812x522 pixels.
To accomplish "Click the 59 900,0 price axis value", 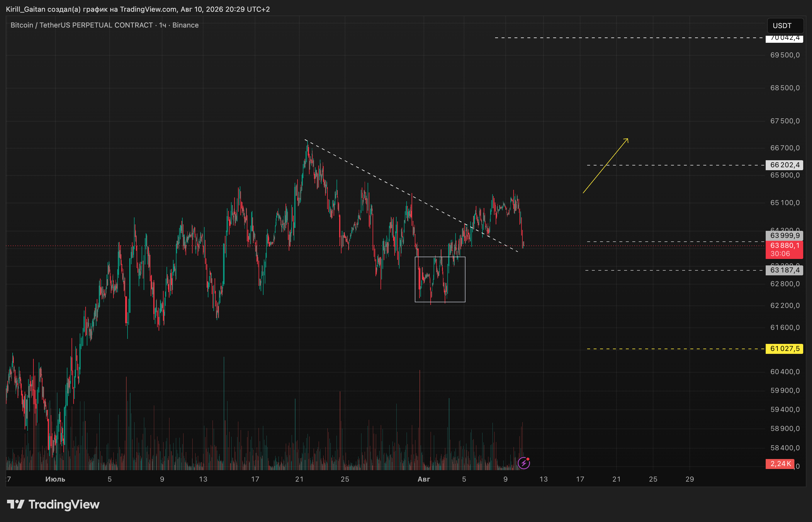I will point(785,390).
